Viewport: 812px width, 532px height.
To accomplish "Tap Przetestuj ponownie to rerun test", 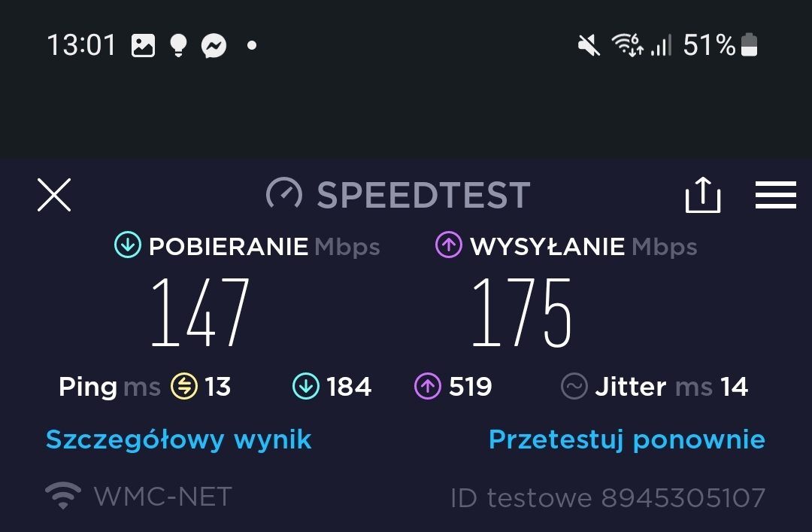I will tap(627, 440).
